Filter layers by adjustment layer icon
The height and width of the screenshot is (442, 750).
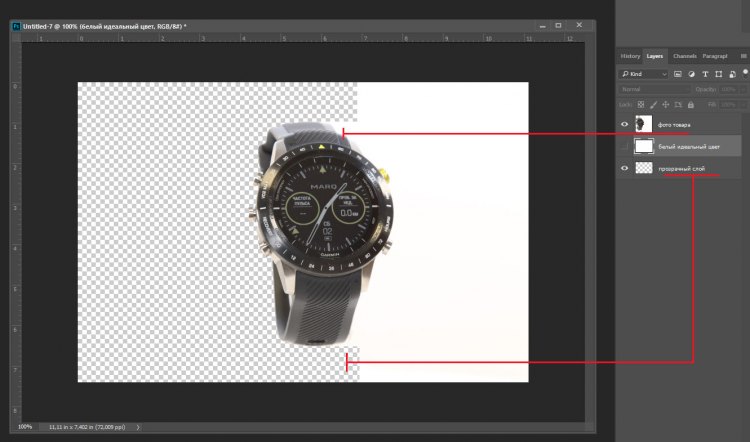691,74
